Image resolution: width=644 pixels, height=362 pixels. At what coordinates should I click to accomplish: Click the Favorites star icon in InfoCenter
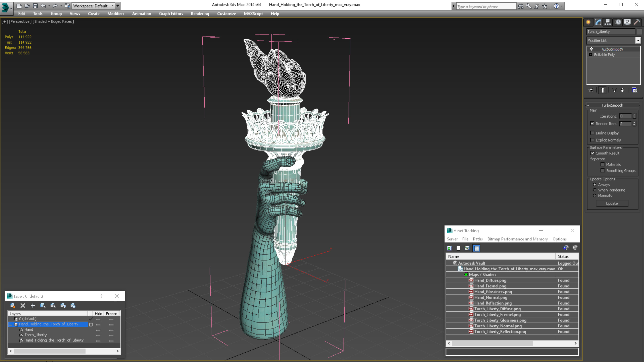[x=545, y=6]
